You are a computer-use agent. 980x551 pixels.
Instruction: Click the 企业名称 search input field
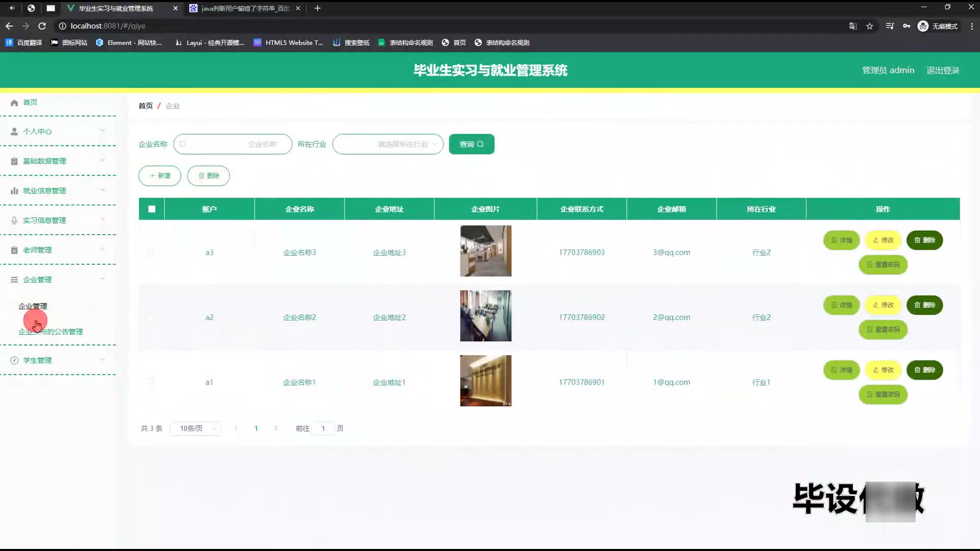pos(233,144)
